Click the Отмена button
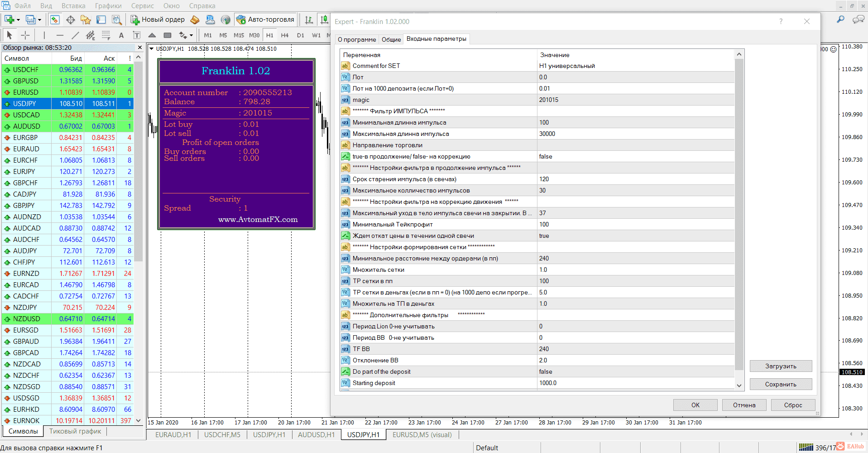The height and width of the screenshot is (453, 868). (x=744, y=405)
